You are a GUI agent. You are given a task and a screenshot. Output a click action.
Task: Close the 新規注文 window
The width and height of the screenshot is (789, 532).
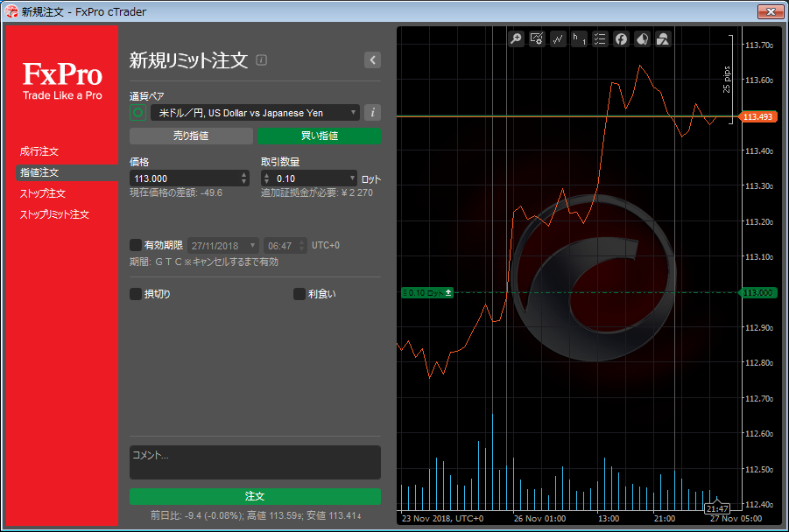(770, 11)
